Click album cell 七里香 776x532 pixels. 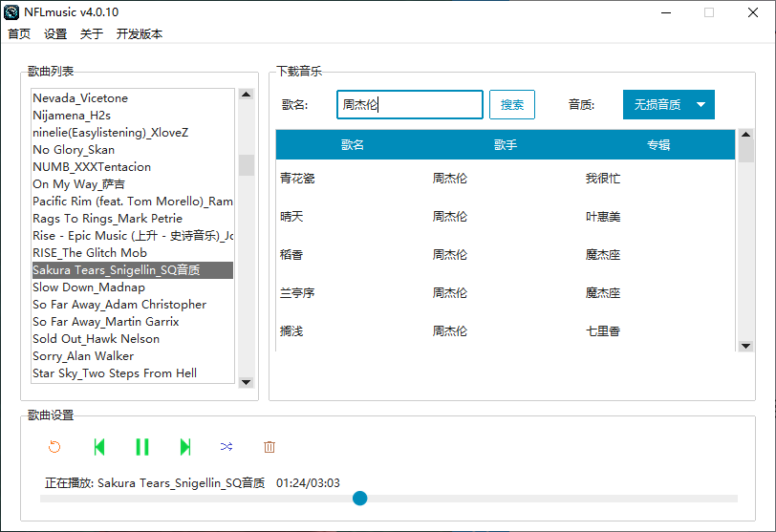[603, 330]
